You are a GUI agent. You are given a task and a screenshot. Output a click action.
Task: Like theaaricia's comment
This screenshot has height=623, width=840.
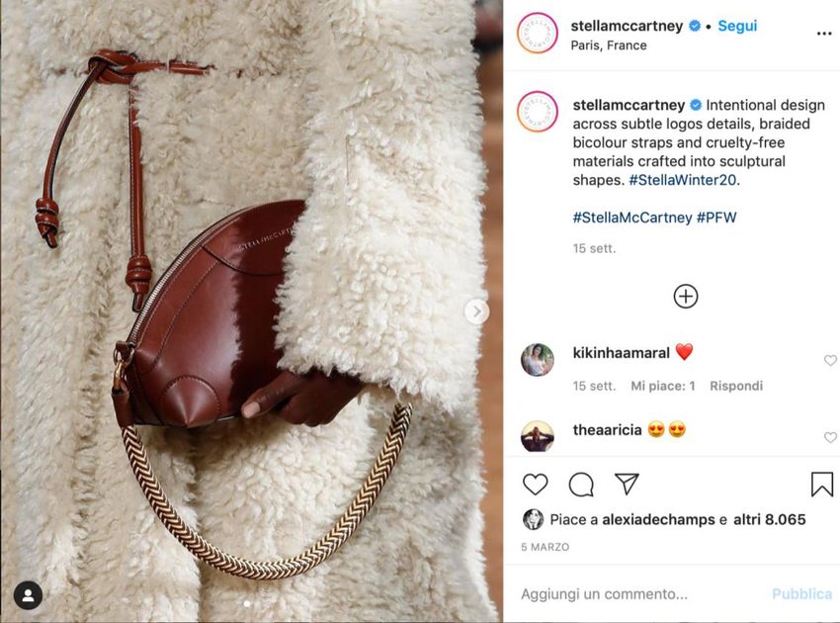[x=830, y=437]
